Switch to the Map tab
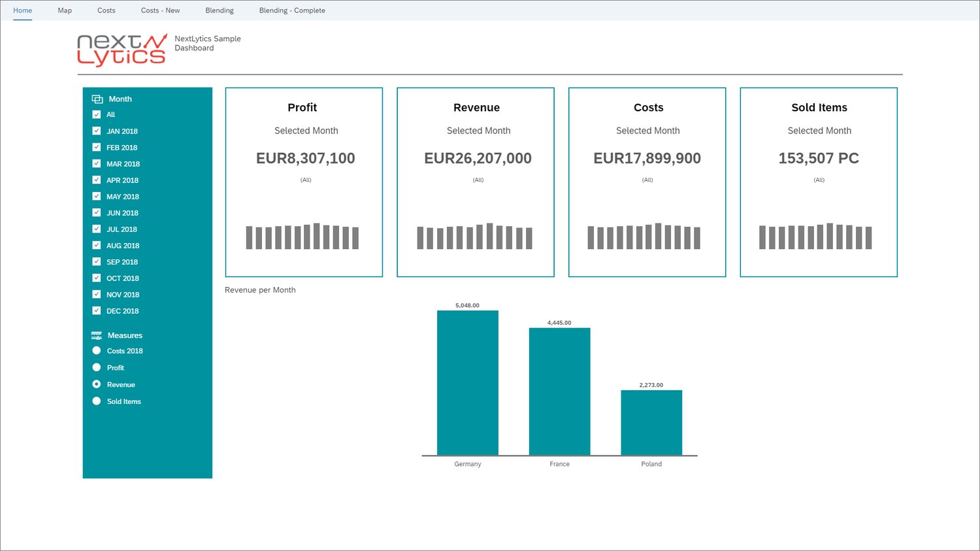Screen dimensions: 980x551 [x=65, y=10]
